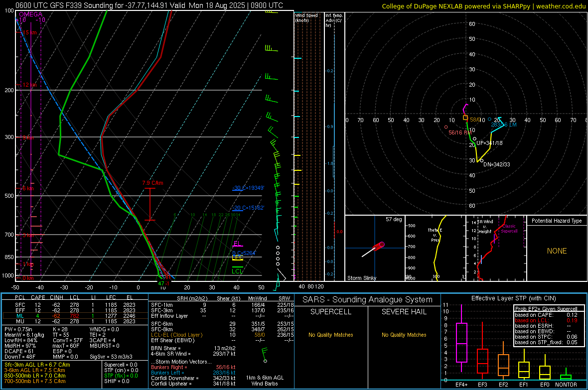Click the -20 C=15162' level label
Image resolution: width=588 pixels, height=390 pixels.
pyautogui.click(x=248, y=208)
